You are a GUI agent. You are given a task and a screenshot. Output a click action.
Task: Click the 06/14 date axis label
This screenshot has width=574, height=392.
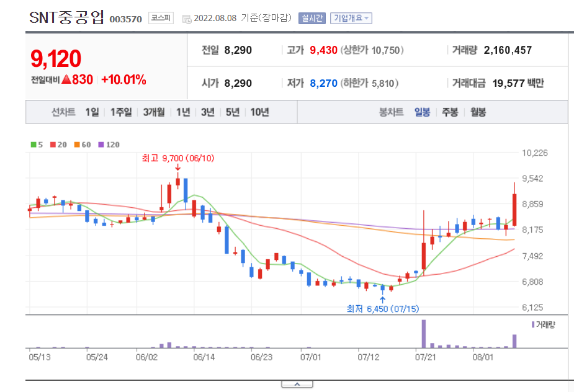pos(204,357)
